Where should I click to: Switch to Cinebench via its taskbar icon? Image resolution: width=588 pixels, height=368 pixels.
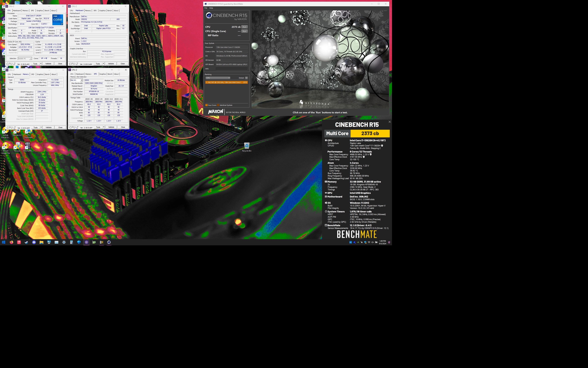109,242
